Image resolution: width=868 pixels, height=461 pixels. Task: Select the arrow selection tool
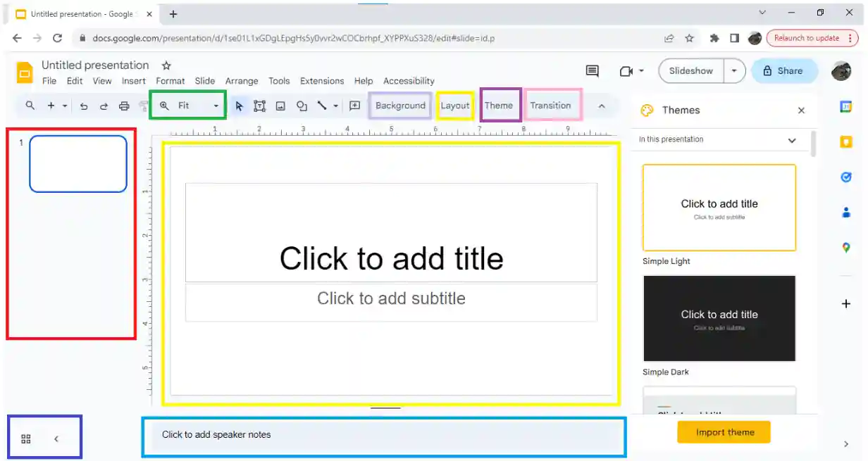pos(240,106)
